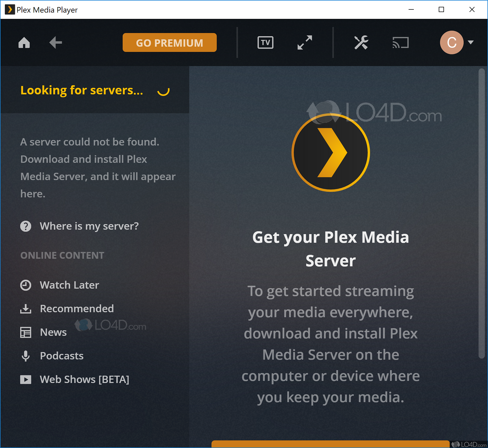Open Podcasts
Image resolution: width=488 pixels, height=448 pixels.
[x=62, y=356]
